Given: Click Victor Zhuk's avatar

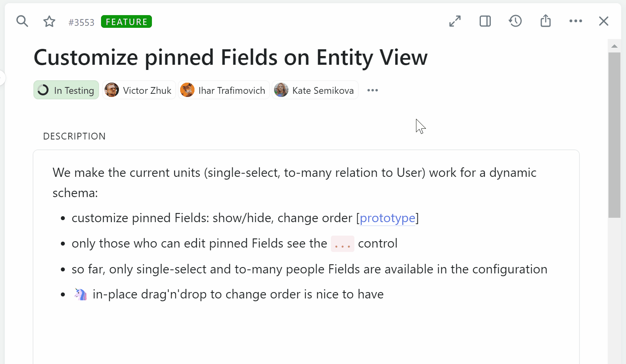Looking at the screenshot, I should click(112, 90).
